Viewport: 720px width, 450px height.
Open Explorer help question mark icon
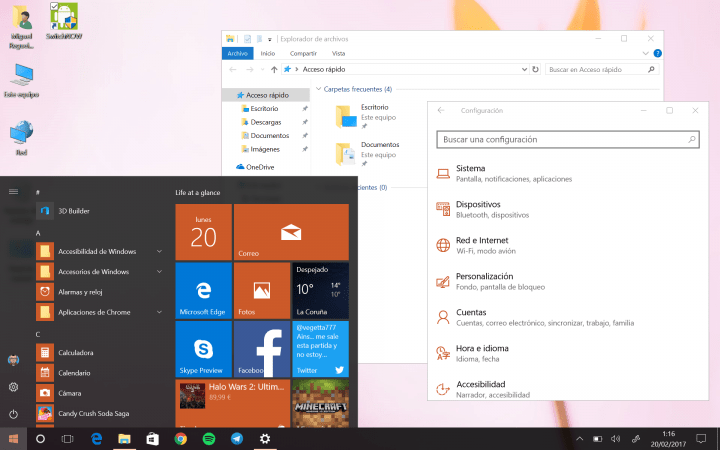658,53
